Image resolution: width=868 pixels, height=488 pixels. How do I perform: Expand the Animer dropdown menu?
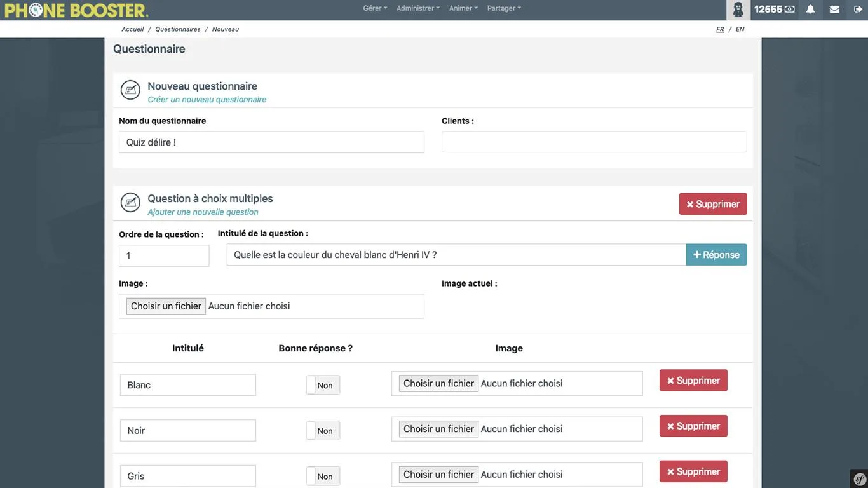pos(463,8)
